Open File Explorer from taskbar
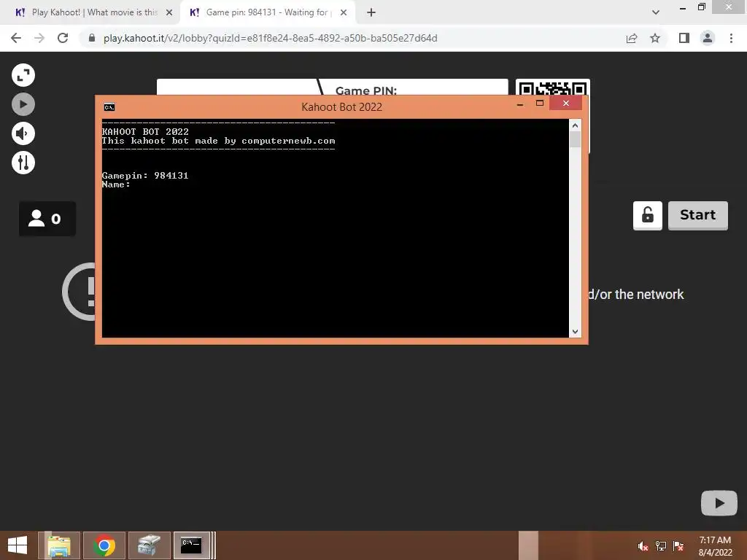Image resolution: width=747 pixels, height=560 pixels. click(60, 545)
